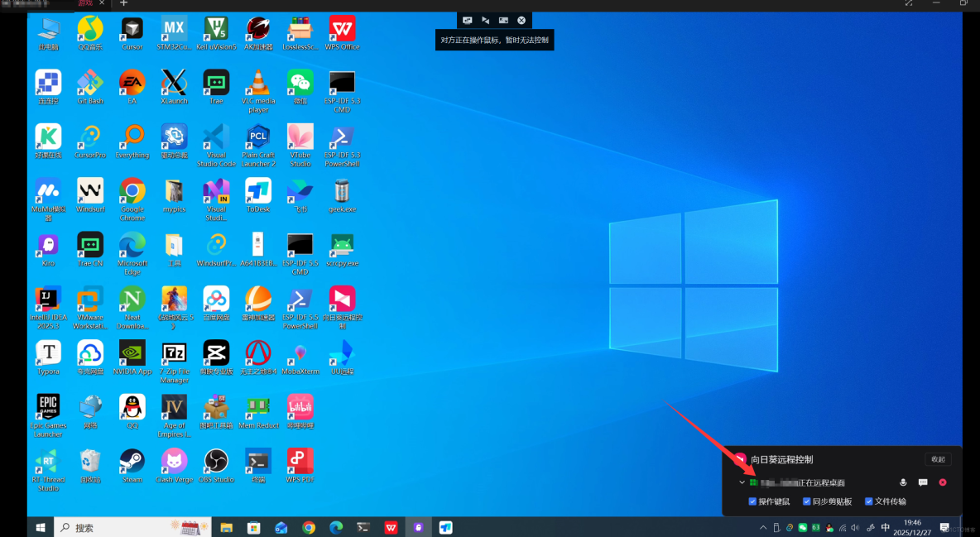The height and width of the screenshot is (537, 980).
Task: Select the display settings icon in the top remote toolbar
Action: (x=467, y=20)
